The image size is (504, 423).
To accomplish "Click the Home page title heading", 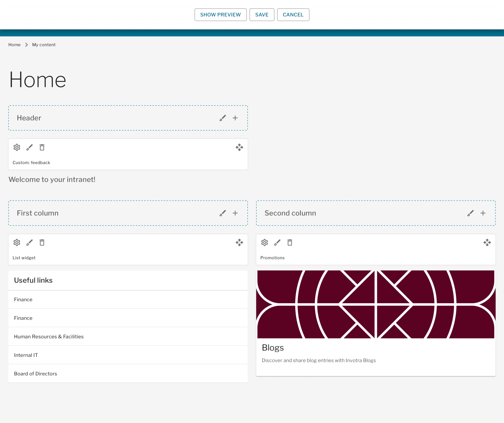I will pyautogui.click(x=38, y=80).
